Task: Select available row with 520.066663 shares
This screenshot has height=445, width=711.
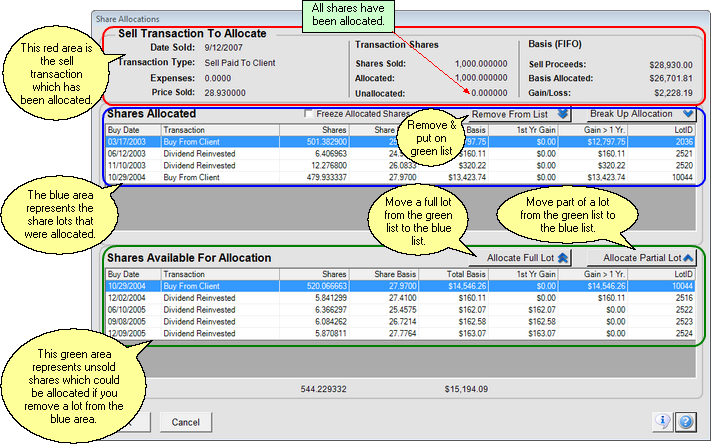Action: tap(400, 286)
